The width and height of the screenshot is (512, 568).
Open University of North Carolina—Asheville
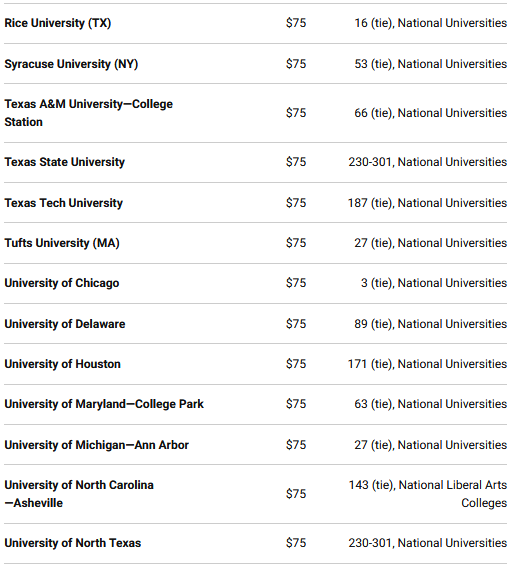[x=79, y=494]
